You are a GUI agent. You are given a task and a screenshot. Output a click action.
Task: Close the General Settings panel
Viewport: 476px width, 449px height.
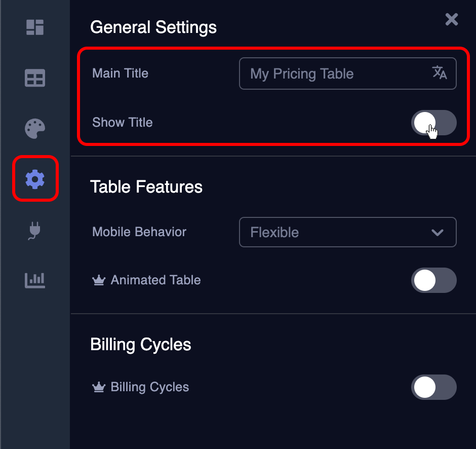(451, 19)
